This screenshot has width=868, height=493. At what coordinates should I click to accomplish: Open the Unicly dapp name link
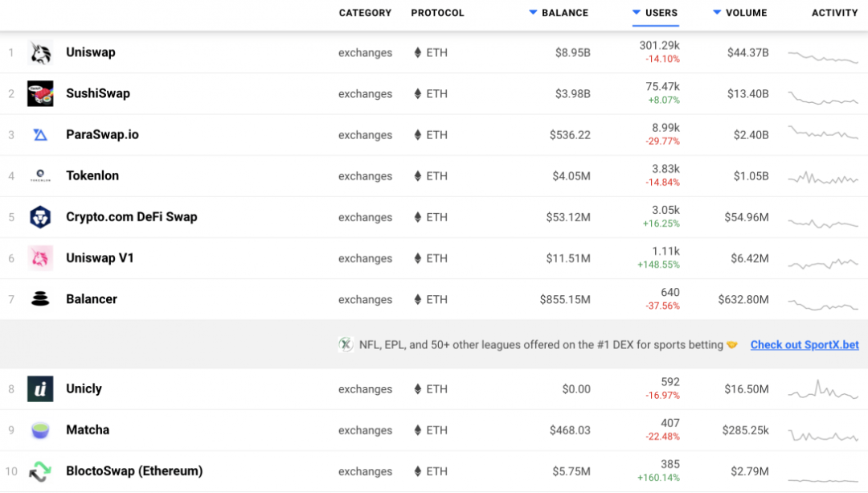(84, 388)
